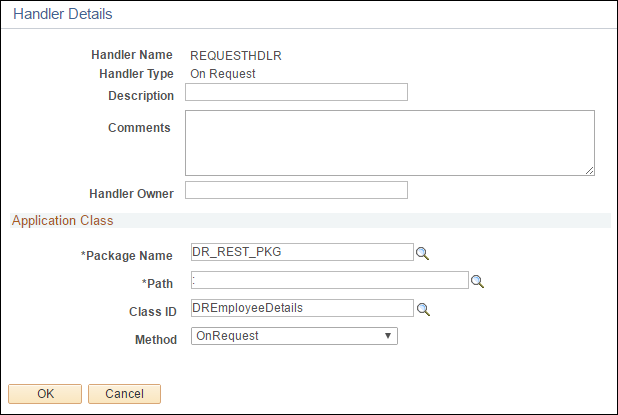Focus the Path input field
618x415 pixels.
coord(330,280)
